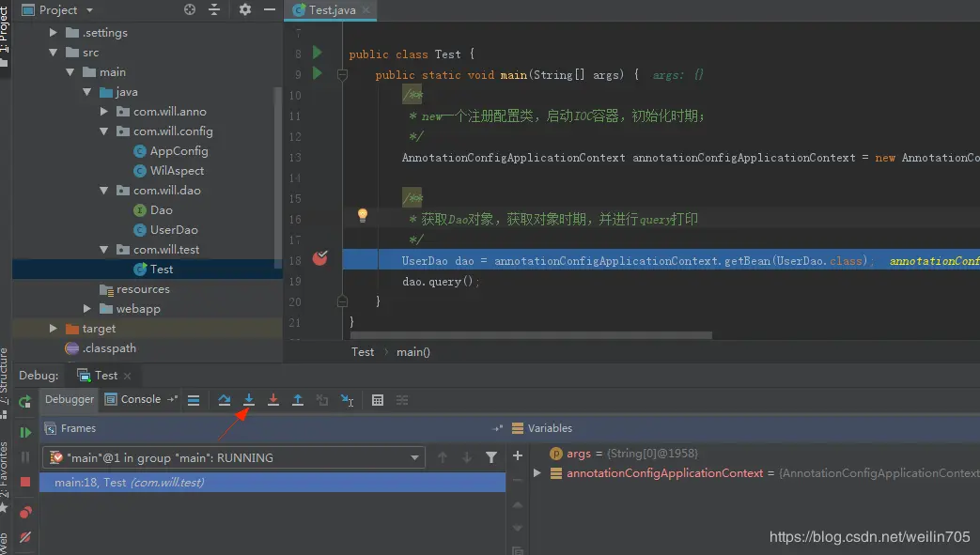The width and height of the screenshot is (980, 555).
Task: Click run gutter icon beside class Test
Action: (317, 53)
